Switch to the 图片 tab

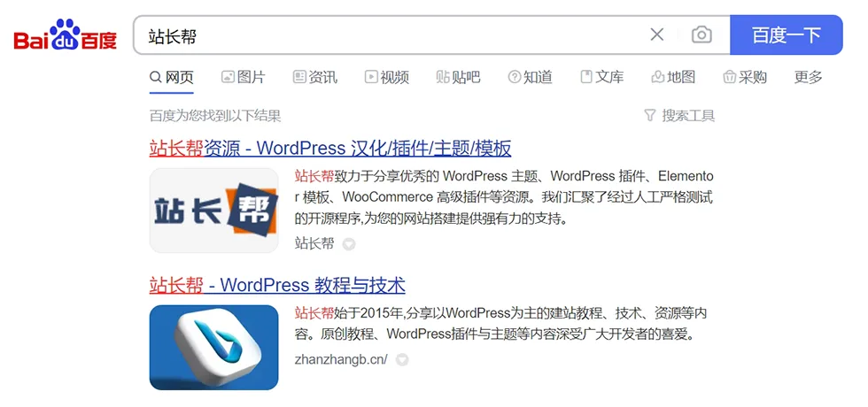[x=243, y=77]
